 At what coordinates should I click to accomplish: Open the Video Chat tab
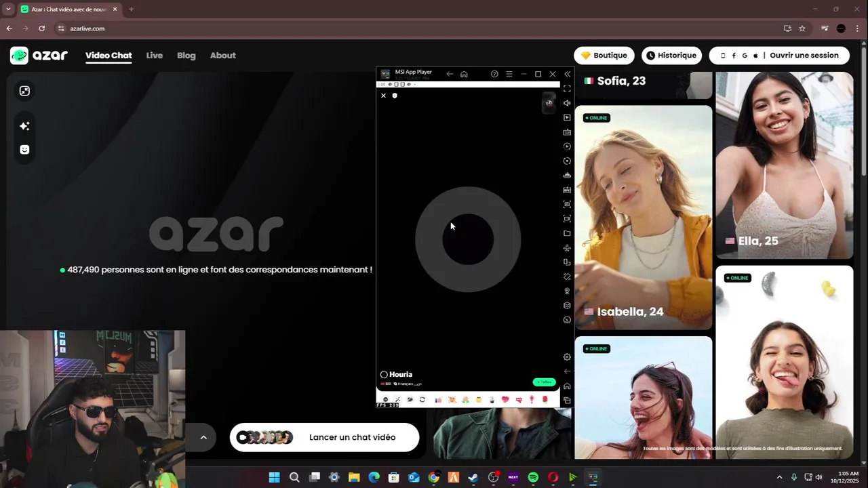108,56
